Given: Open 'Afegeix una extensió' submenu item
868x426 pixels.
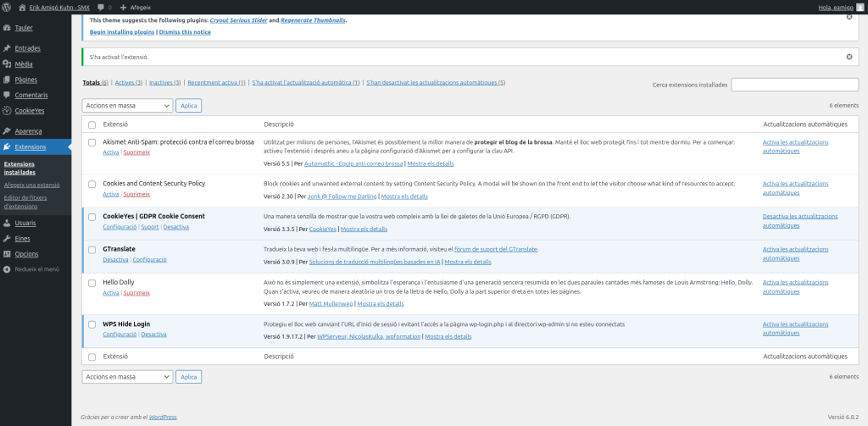Looking at the screenshot, I should 31,185.
